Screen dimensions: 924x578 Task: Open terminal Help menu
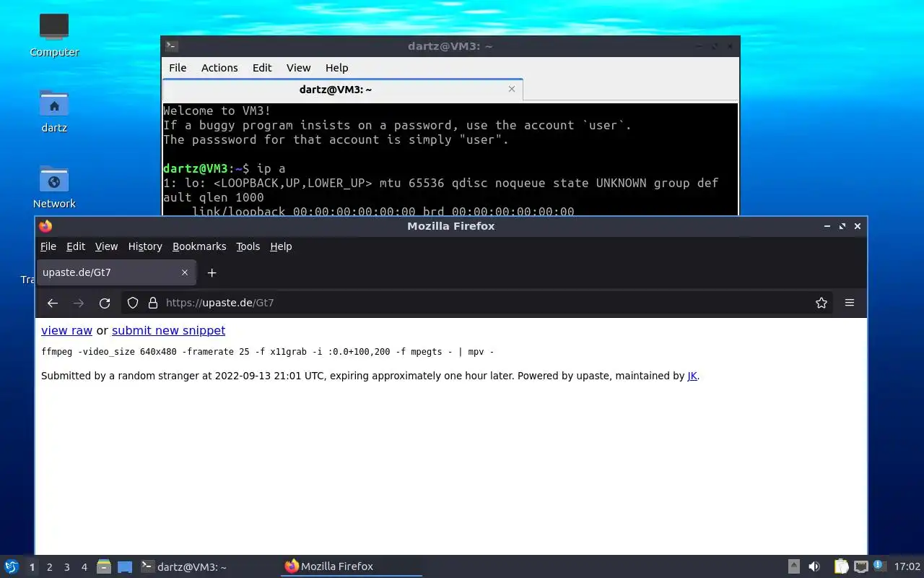click(x=336, y=68)
